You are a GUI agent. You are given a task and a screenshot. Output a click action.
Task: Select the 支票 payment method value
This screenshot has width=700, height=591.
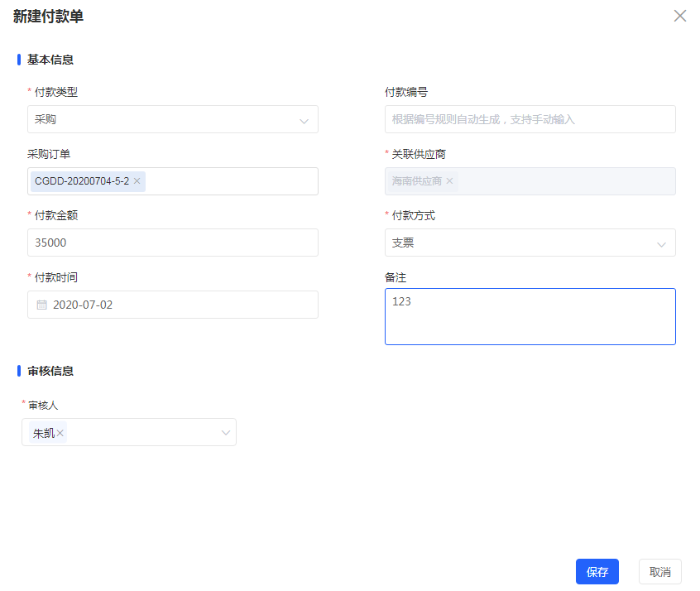(403, 243)
